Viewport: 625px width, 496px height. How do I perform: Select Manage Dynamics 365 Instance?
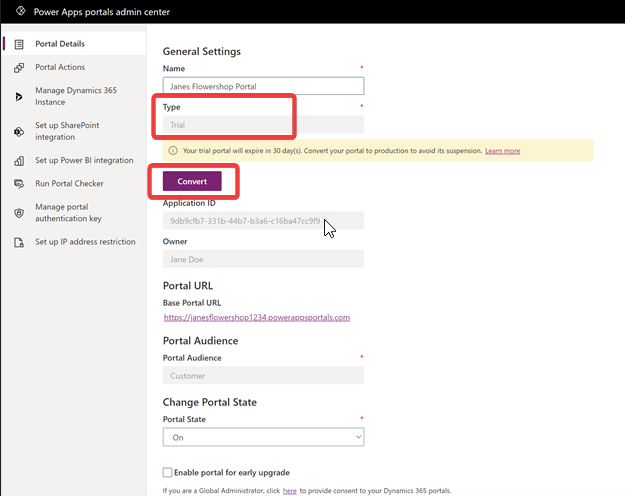[x=76, y=96]
